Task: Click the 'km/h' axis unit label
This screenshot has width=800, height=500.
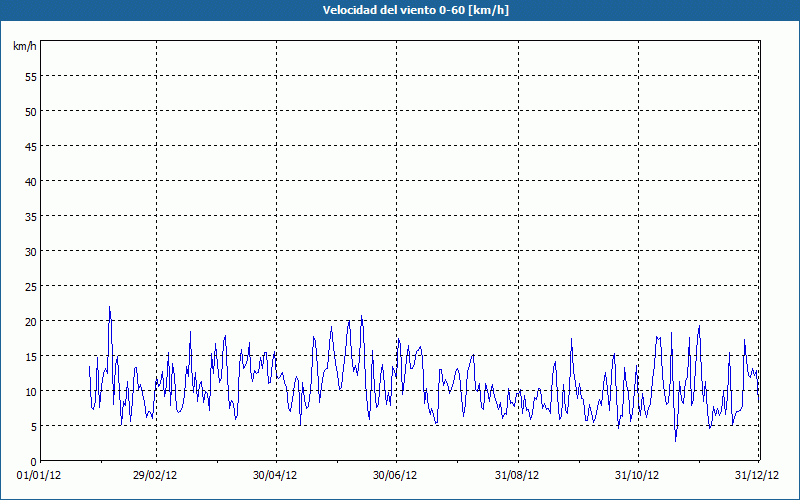Action: coord(25,46)
